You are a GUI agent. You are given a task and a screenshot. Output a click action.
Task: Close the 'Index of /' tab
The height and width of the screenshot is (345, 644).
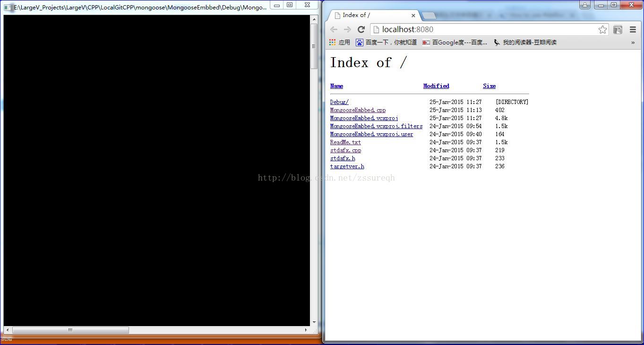coord(413,15)
